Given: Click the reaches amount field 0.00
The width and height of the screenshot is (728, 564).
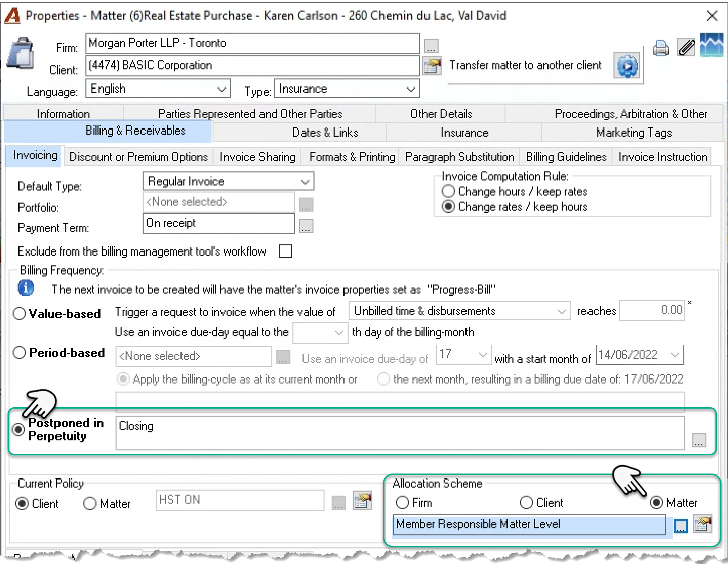Looking at the screenshot, I should pos(652,310).
